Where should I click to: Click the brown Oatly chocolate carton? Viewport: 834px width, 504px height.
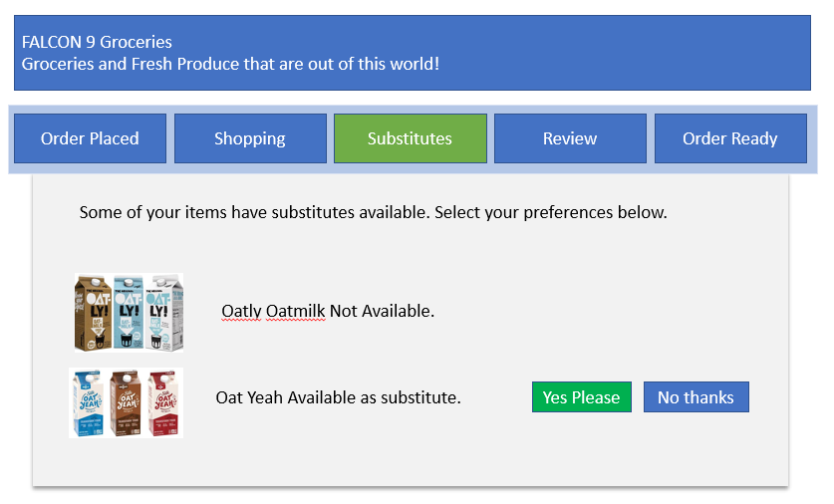pos(93,314)
